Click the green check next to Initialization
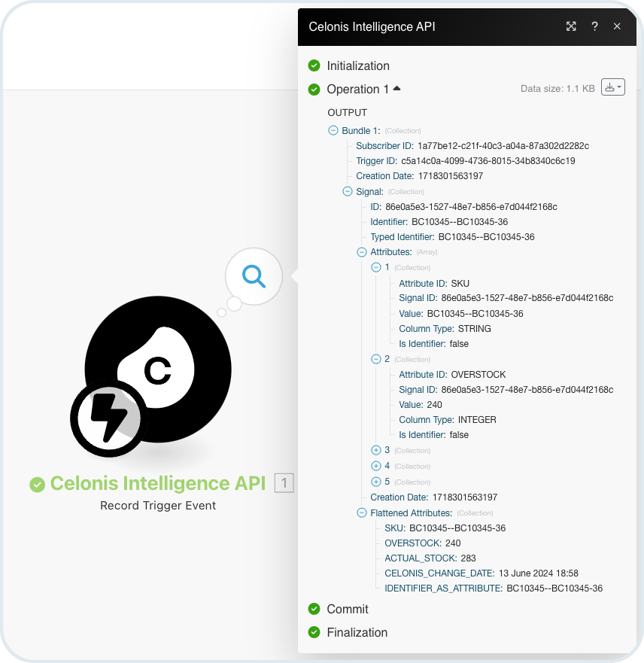 314,65
